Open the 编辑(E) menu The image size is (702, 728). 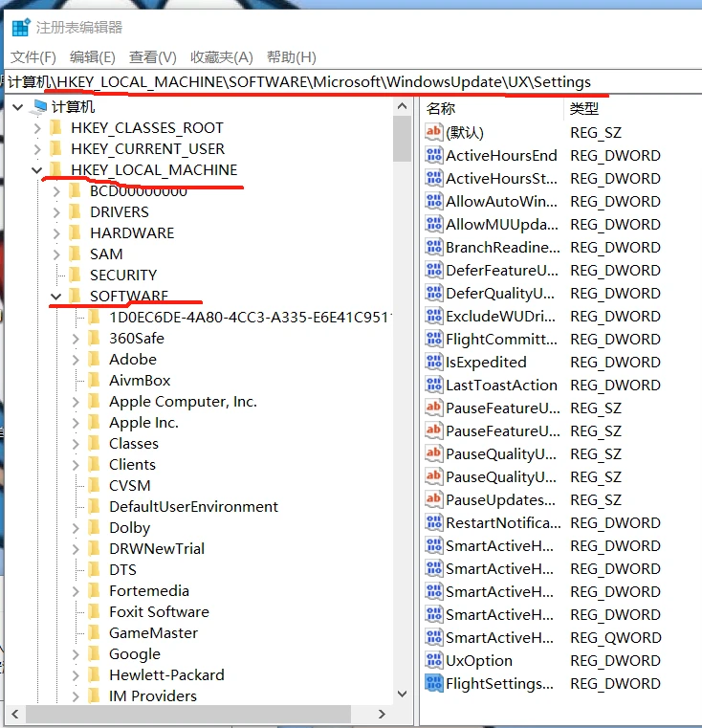[93, 57]
